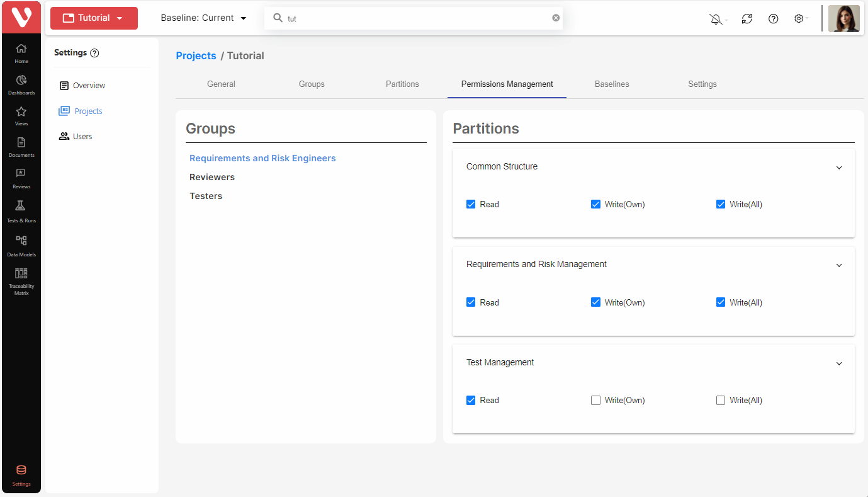Switch to the Partitions tab
Viewport: 868px width, 497px height.
pyautogui.click(x=402, y=84)
